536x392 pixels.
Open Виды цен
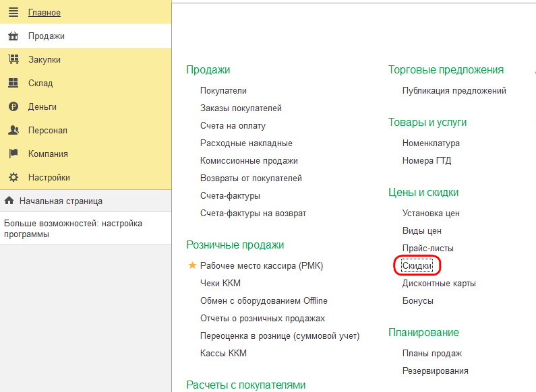tap(422, 231)
